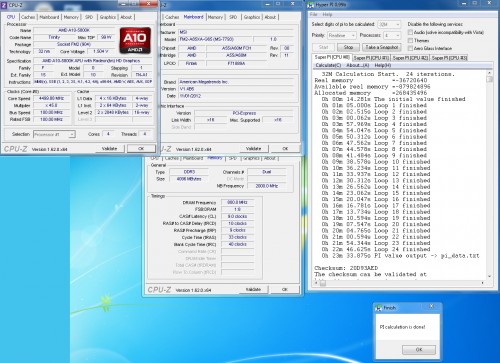Viewport: 500px width, 363px height.
Task: Select the Caches tab in Mainboard window
Action: pos(172,17)
